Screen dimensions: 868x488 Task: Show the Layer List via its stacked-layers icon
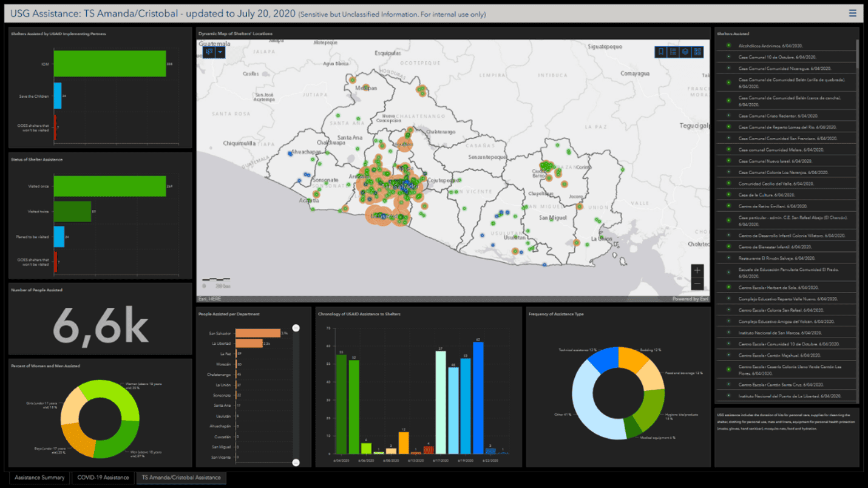coord(685,52)
